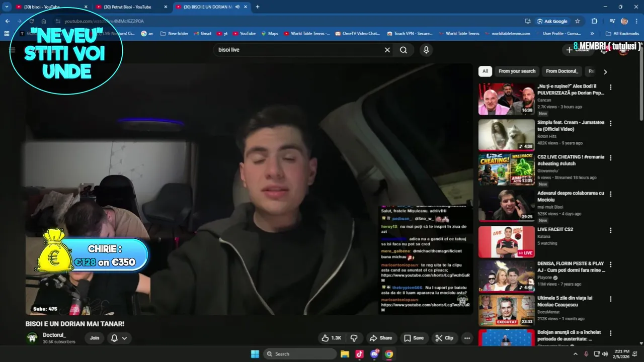Open the more actions three-dot menu below video
Screen dimensions: 644x362
click(x=467, y=338)
